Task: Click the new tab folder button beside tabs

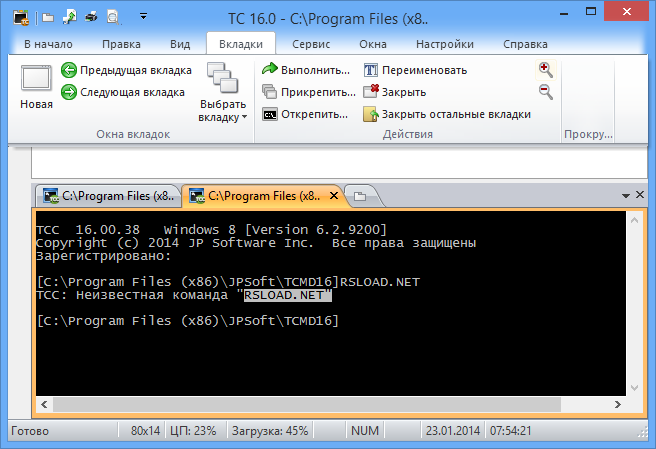Action: [360, 196]
